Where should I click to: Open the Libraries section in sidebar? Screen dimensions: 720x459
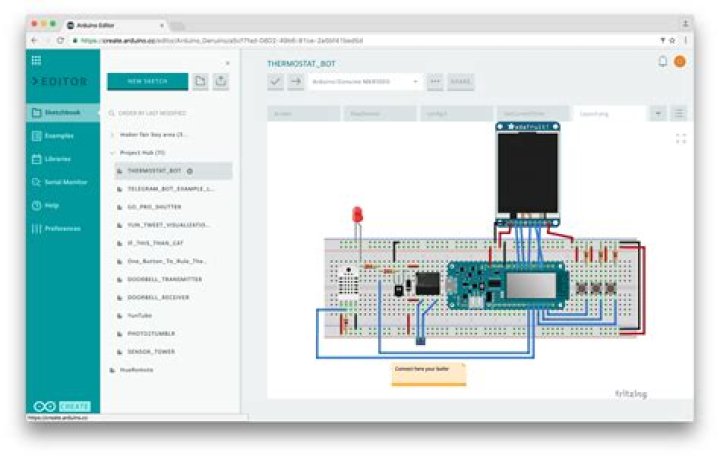58,158
